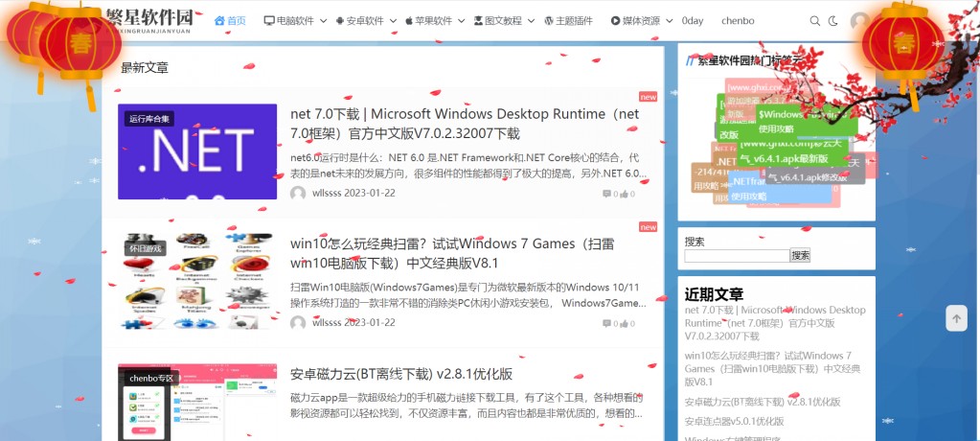
Task: Click the 扫雷Win10电脑版 excerpt text
Action: (x=468, y=294)
